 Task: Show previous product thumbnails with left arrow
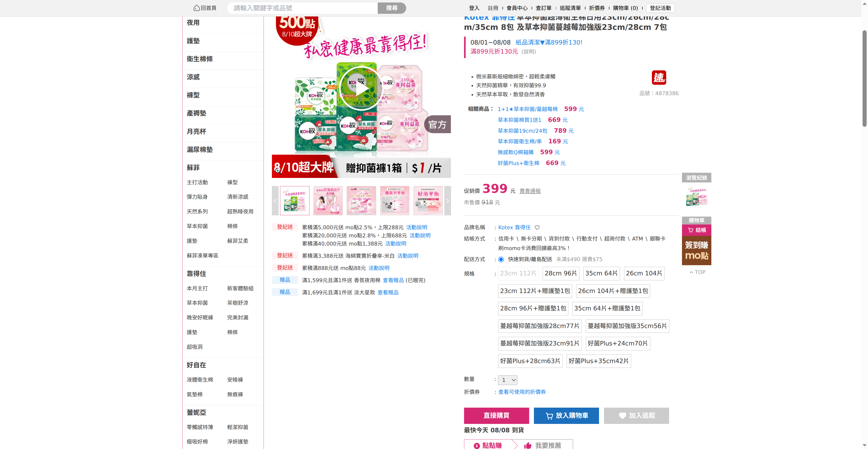click(x=275, y=201)
